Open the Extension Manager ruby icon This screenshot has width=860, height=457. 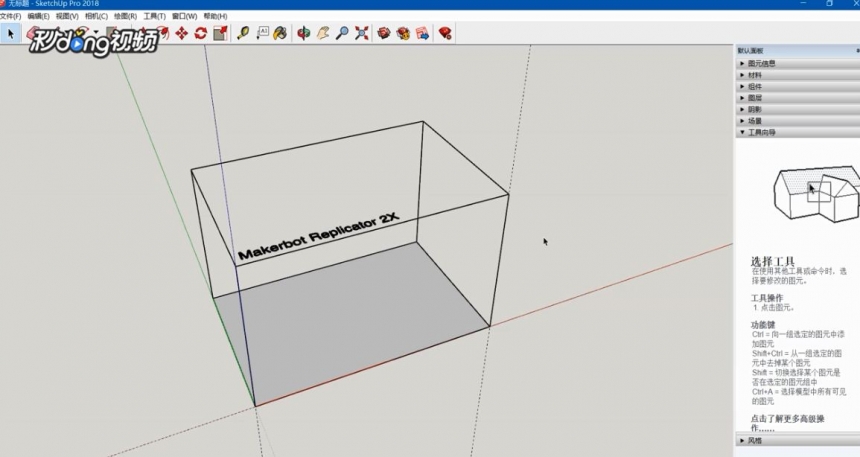click(x=445, y=33)
